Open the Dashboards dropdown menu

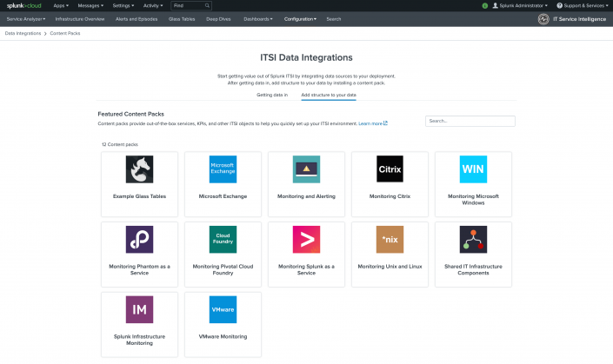(x=258, y=19)
